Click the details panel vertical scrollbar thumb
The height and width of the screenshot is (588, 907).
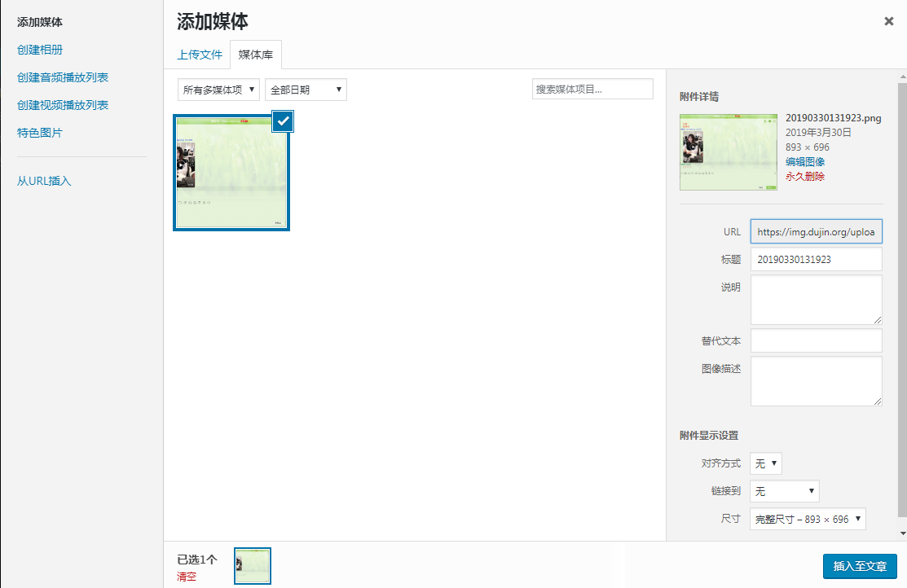902,300
